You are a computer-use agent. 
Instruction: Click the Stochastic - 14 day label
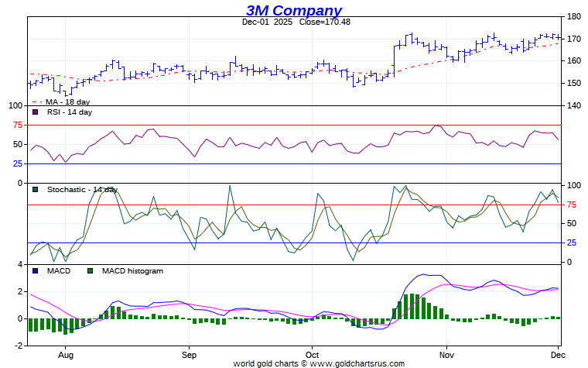click(x=82, y=189)
